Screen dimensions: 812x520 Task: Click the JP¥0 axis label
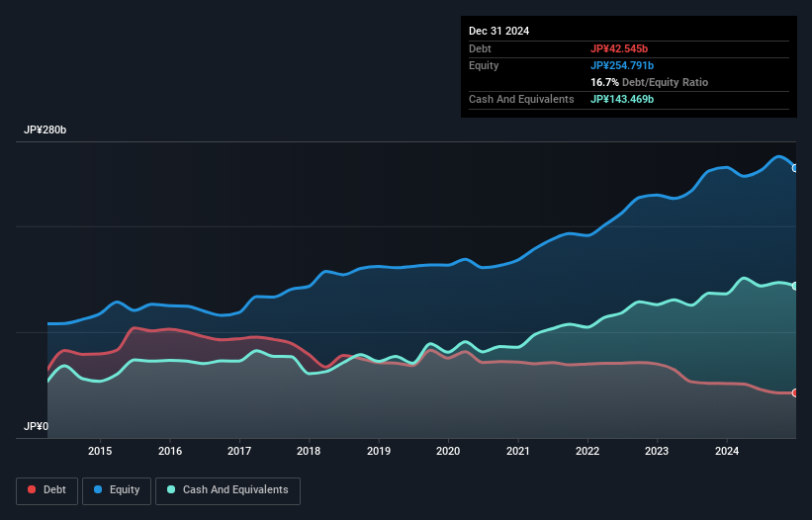[36, 426]
